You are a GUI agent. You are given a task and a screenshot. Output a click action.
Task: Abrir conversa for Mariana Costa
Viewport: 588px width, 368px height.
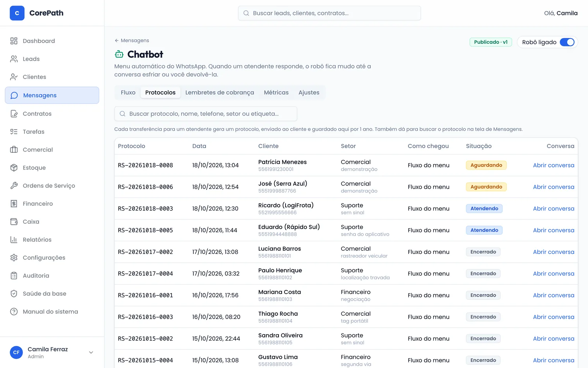point(553,296)
